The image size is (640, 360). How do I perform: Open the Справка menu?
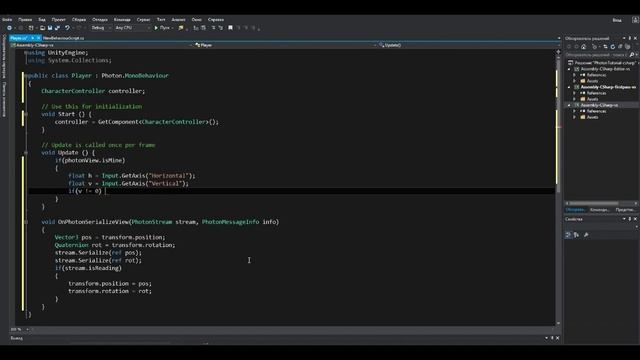(216, 20)
